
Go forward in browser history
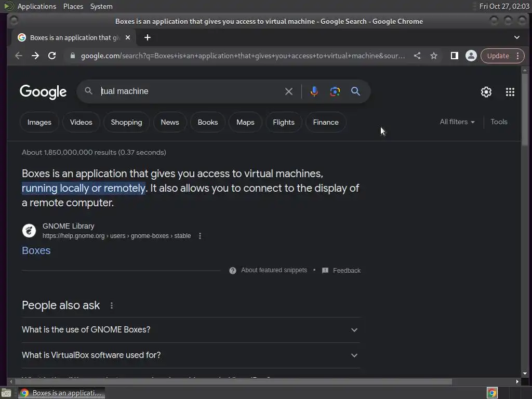35,56
